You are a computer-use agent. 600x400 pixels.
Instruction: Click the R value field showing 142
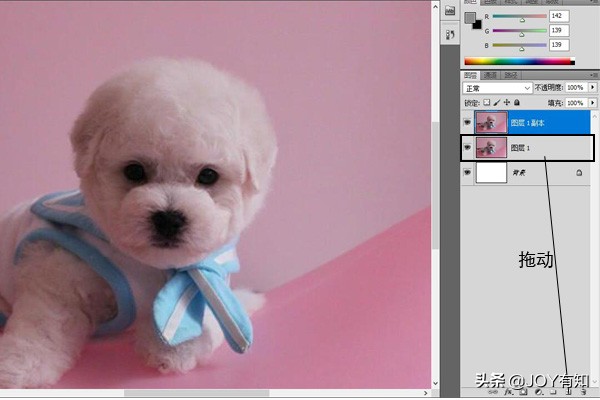click(559, 16)
